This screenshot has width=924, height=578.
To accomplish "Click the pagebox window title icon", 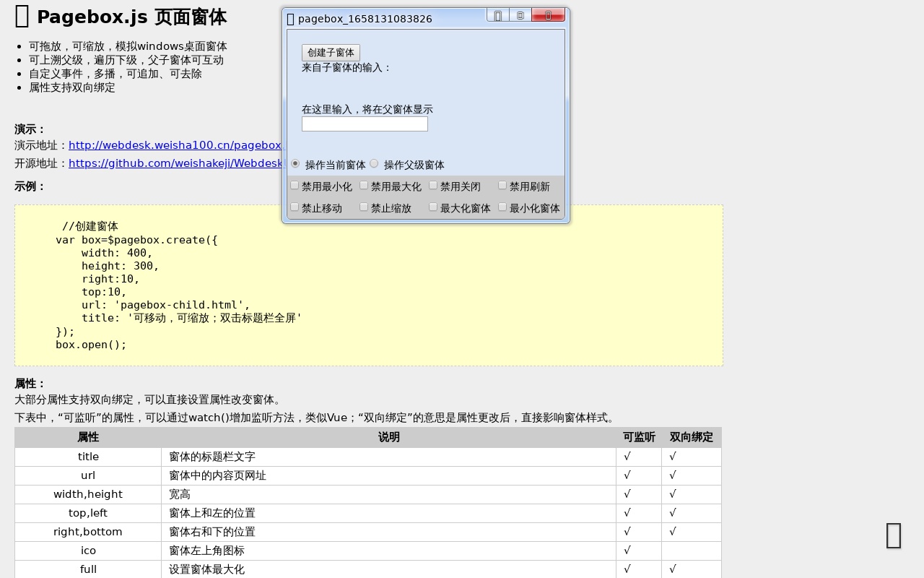I will tap(291, 20).
